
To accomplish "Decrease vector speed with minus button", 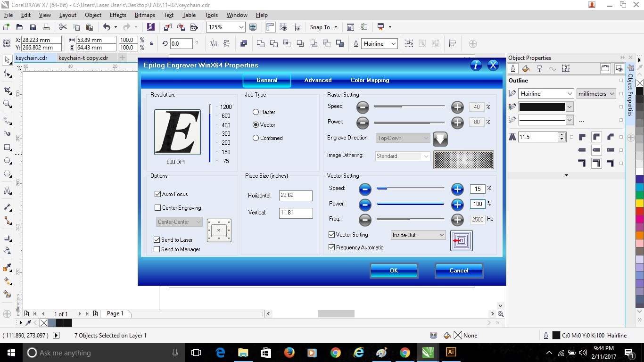I will pyautogui.click(x=365, y=189).
